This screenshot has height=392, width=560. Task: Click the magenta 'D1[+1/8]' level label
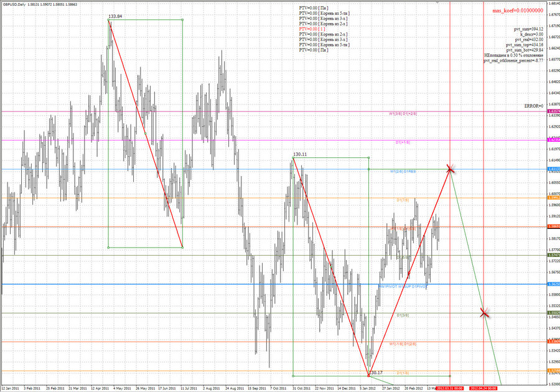tap(403, 142)
